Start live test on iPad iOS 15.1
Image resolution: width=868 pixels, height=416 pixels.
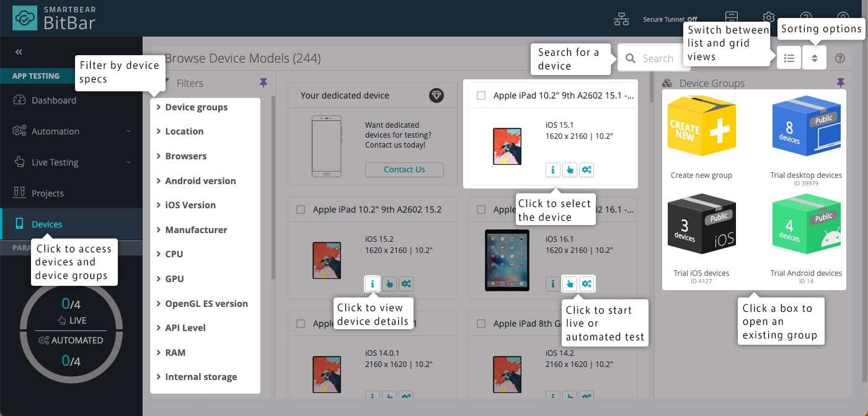pos(569,169)
